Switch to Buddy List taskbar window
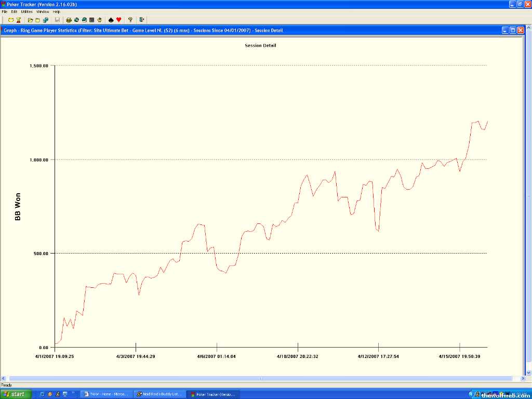This screenshot has height=399, width=532. [159, 394]
